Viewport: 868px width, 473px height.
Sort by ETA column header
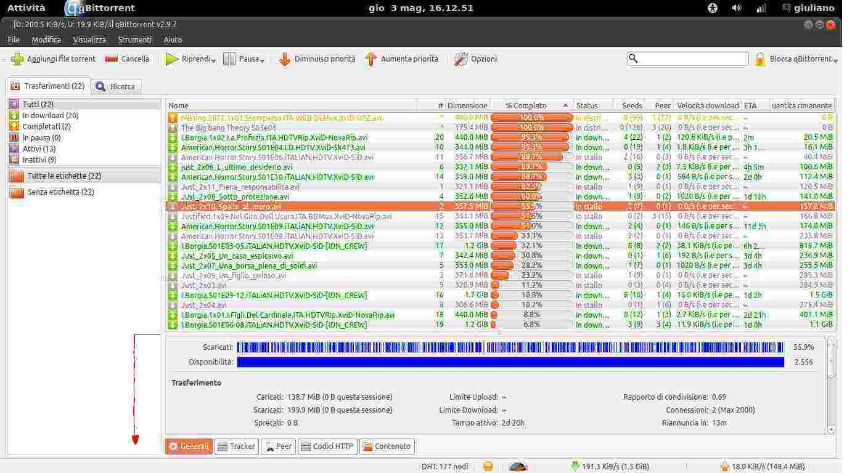(x=755, y=105)
